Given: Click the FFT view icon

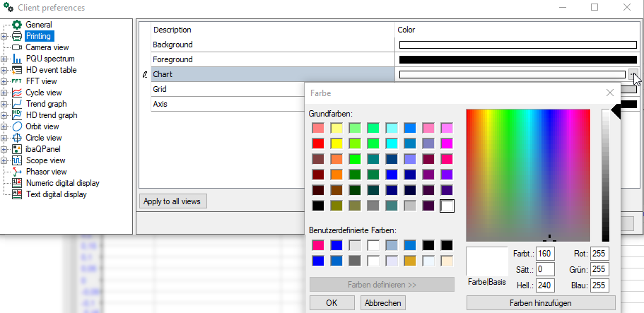Looking at the screenshot, I should 17,81.
